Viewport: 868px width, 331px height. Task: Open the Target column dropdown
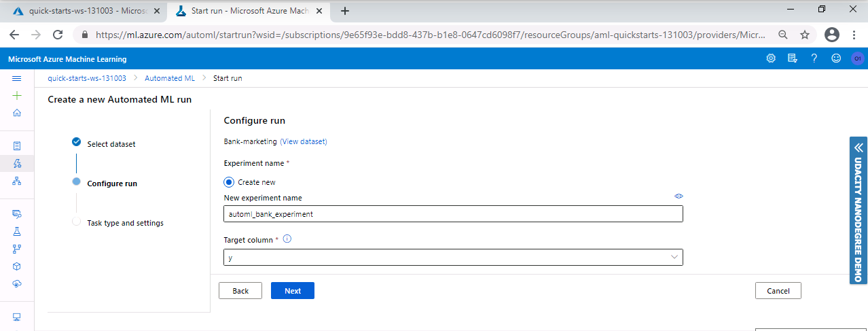[x=453, y=257]
